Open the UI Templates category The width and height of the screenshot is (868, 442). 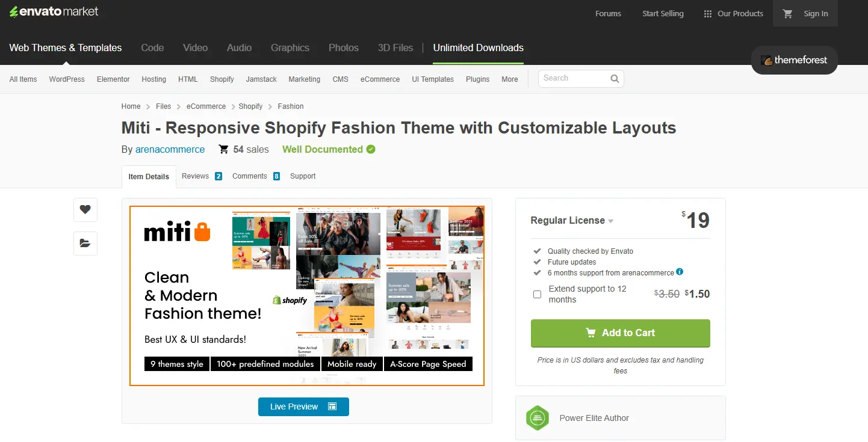[433, 79]
